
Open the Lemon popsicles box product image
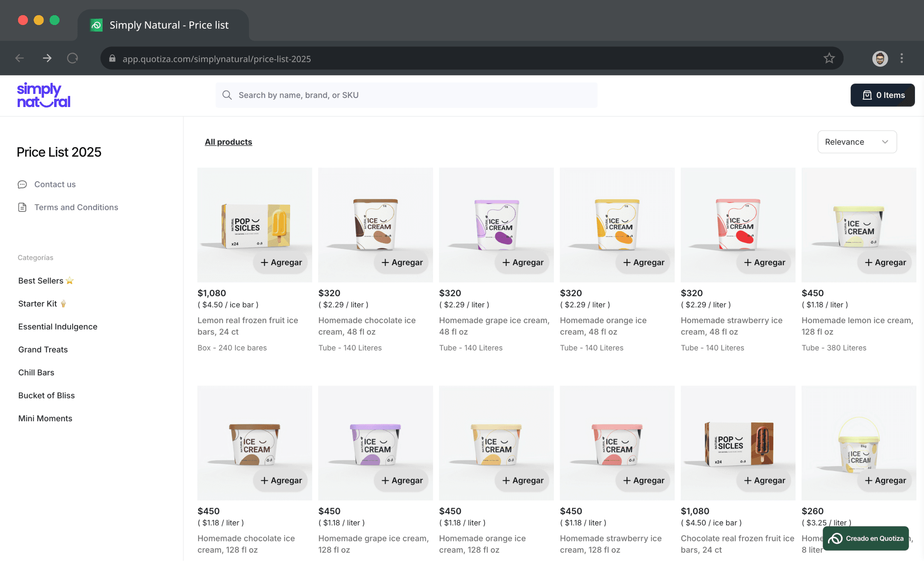(x=255, y=225)
